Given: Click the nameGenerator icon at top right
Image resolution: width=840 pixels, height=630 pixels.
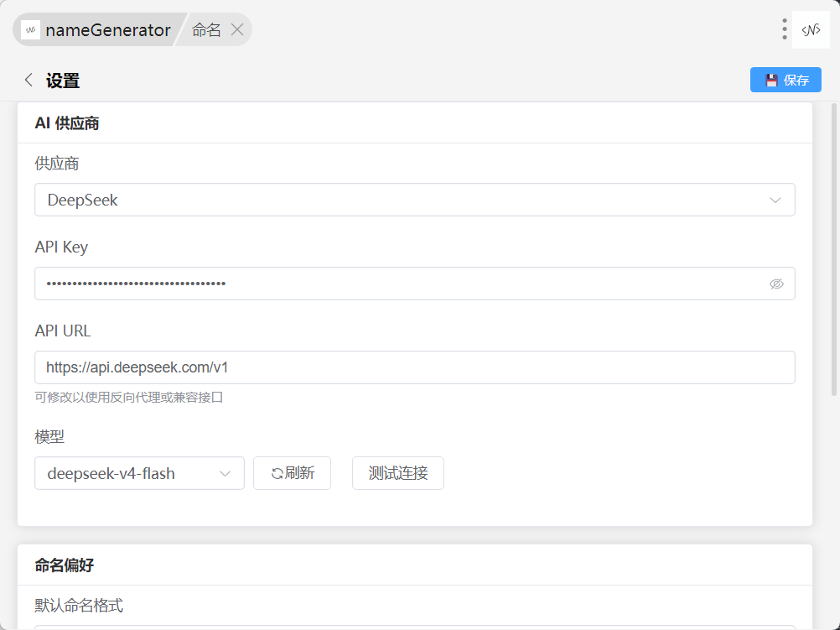Looking at the screenshot, I should coord(811,29).
